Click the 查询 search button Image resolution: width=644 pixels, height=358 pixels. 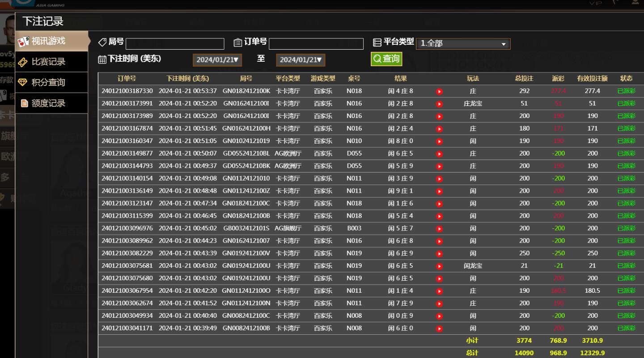pyautogui.click(x=386, y=59)
